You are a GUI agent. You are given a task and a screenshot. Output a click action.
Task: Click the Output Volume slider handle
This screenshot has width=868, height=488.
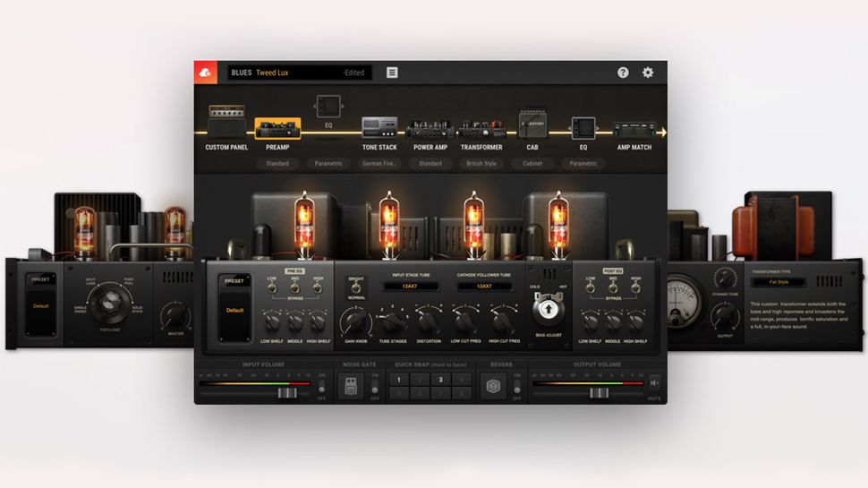(x=599, y=393)
